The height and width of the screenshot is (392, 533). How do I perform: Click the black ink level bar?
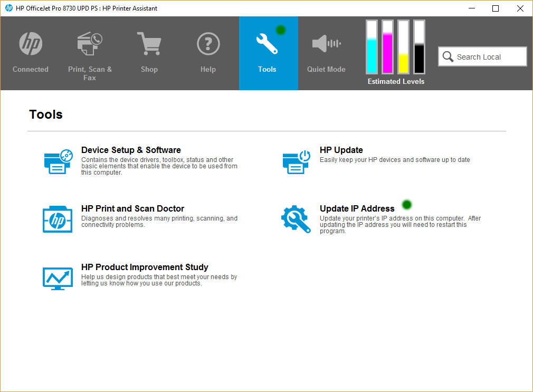419,46
